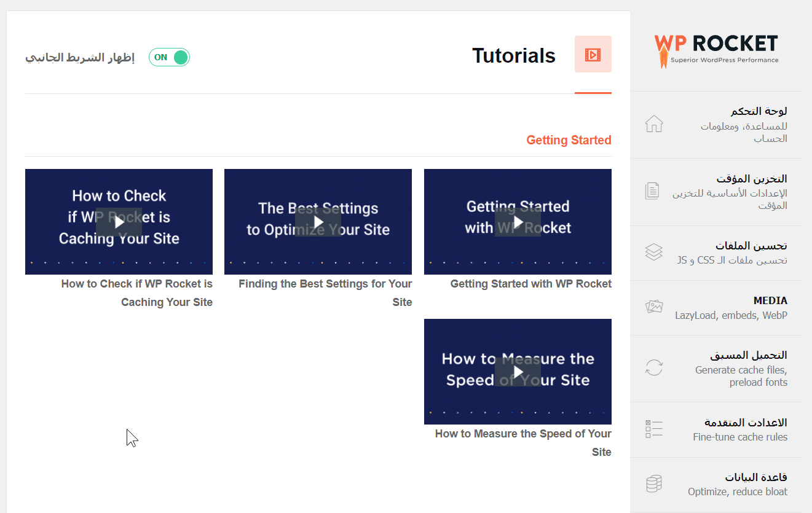
Task: Open How to Measure the Speed title link
Action: [x=523, y=443]
